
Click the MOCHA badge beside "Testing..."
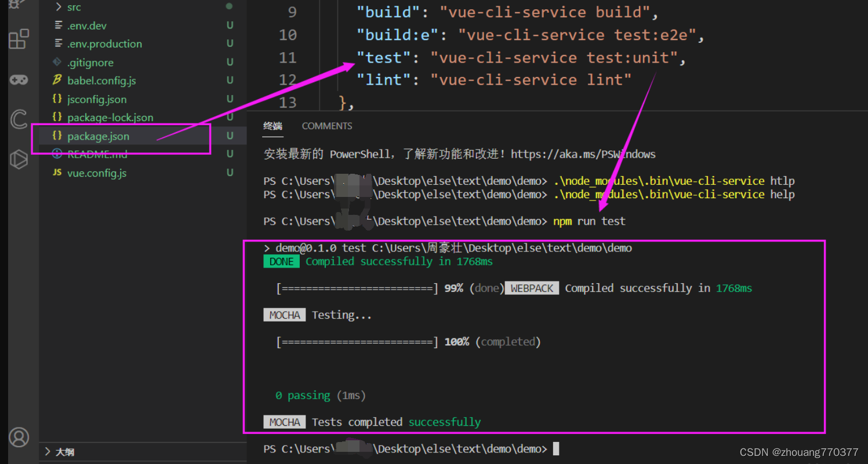click(285, 315)
